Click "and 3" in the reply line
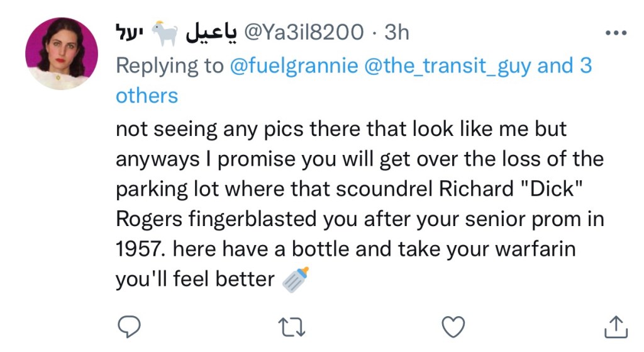This screenshot has height=352, width=644. tap(564, 65)
